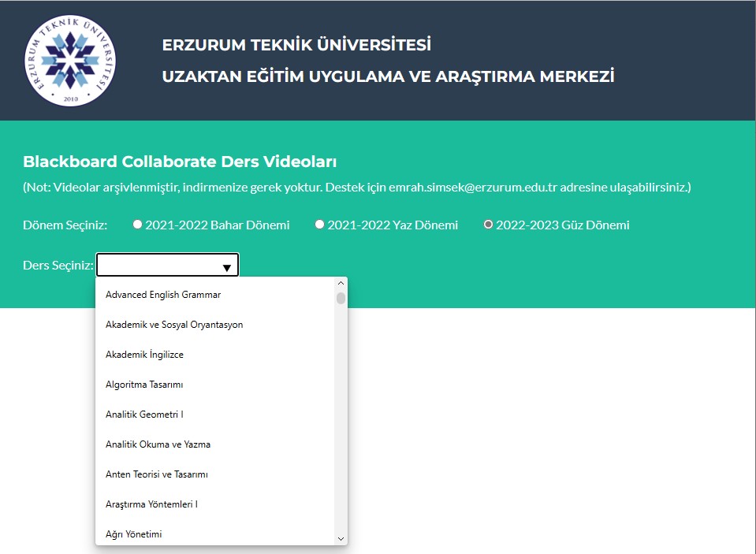Viewport: 756px width, 554px height.
Task: Collapse the Ders Seçiniz dropdown arrow
Action: [x=226, y=267]
